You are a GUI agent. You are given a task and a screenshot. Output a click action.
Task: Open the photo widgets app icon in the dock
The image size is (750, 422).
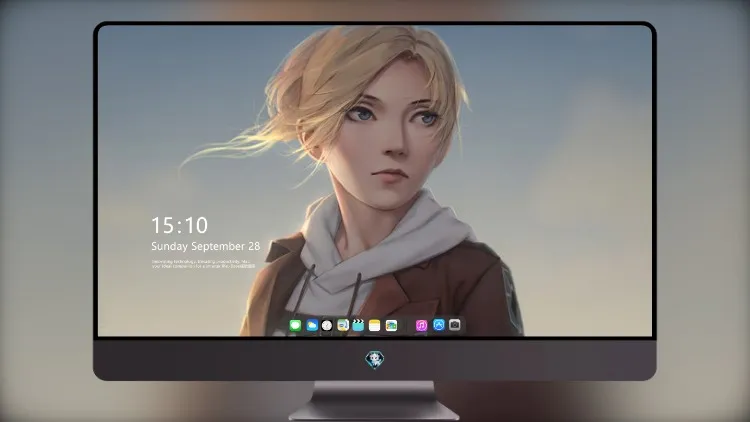coord(391,325)
